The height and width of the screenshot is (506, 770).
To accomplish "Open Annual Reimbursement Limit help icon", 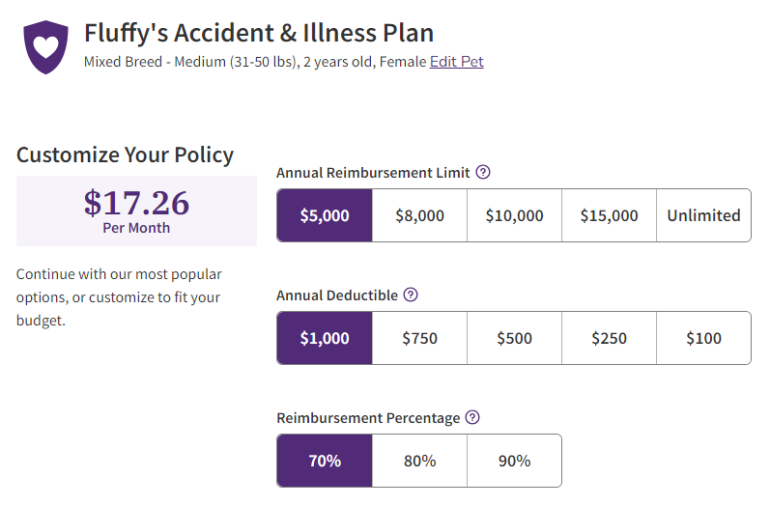I will (483, 172).
